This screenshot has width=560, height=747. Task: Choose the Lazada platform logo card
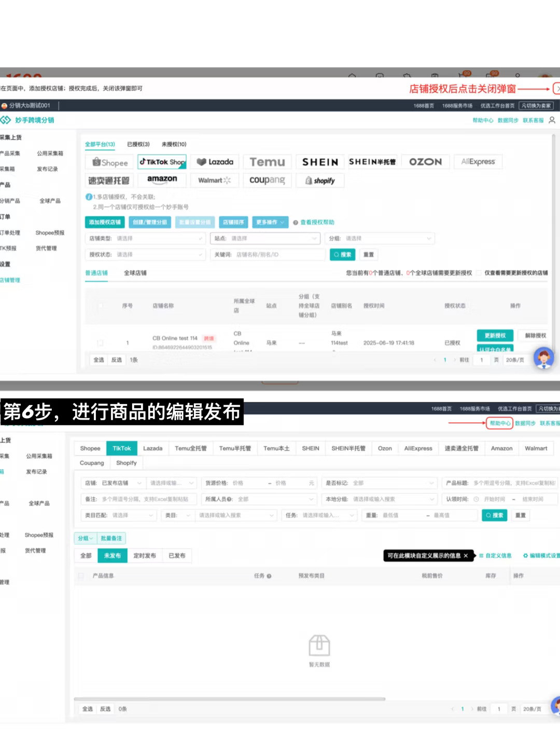pyautogui.click(x=215, y=162)
